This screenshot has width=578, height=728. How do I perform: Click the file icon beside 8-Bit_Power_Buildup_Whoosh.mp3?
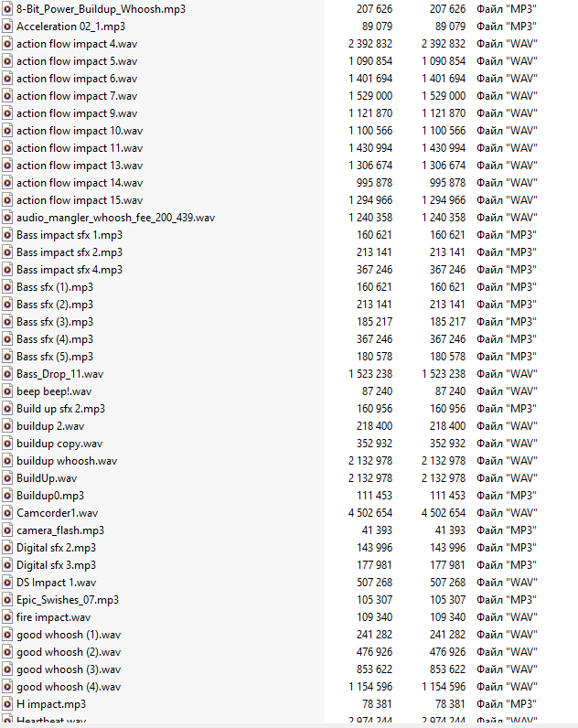pos(7,9)
